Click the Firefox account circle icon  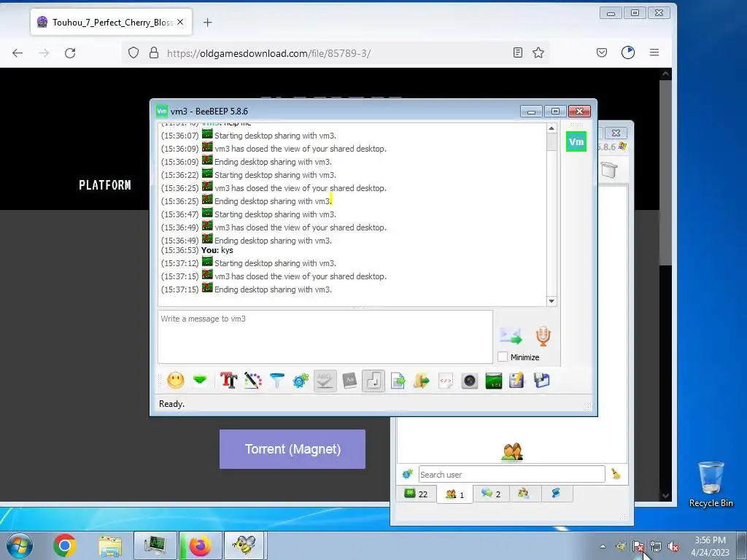point(628,52)
